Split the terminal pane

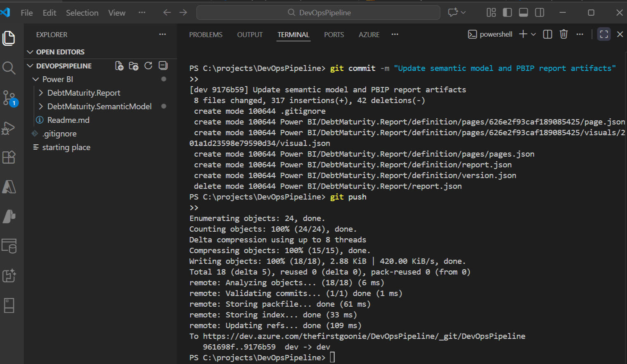(547, 34)
